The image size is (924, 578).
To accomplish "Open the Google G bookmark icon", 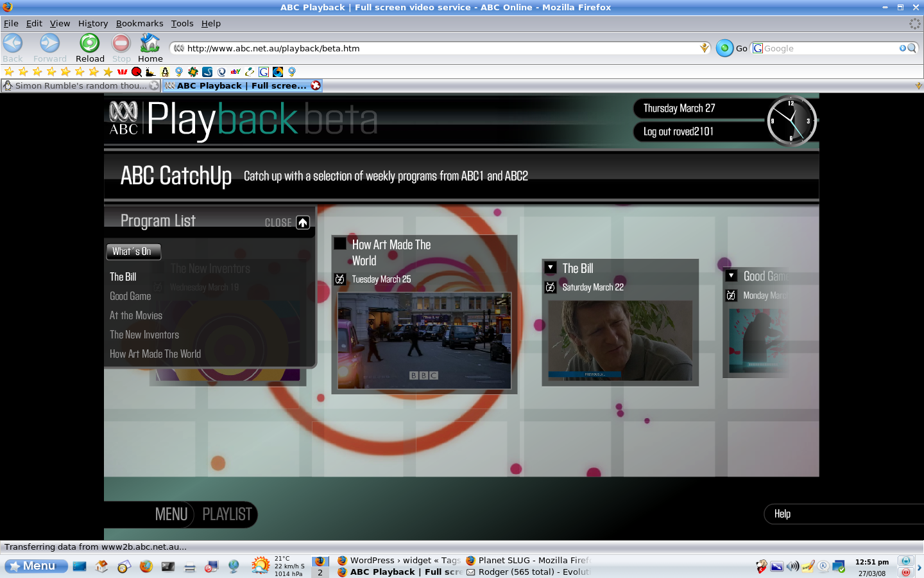I will 264,72.
